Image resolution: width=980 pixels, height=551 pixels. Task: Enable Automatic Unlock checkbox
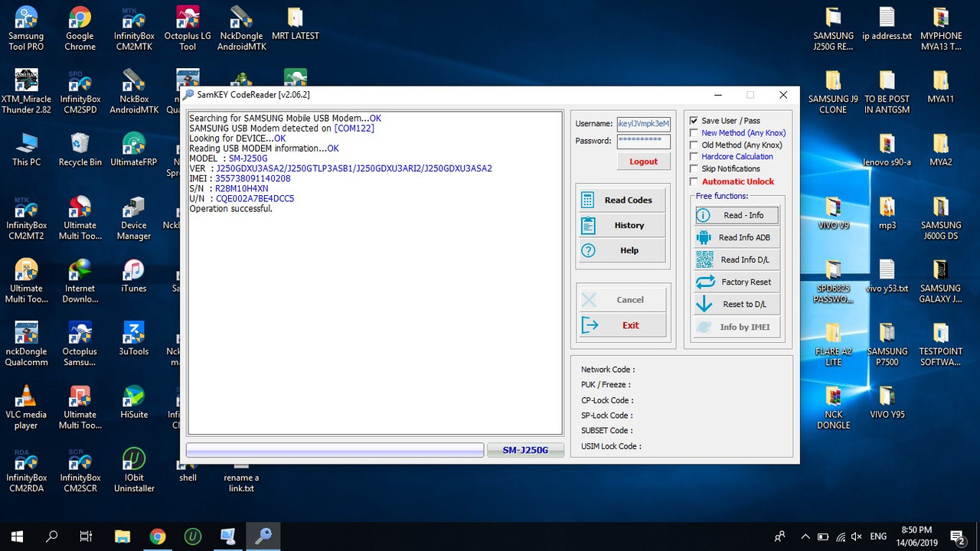pyautogui.click(x=694, y=181)
